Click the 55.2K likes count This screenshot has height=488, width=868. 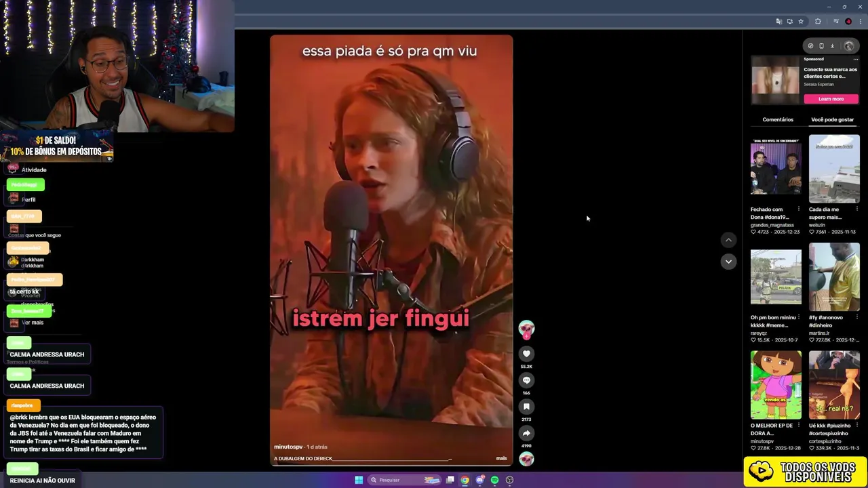(526, 367)
